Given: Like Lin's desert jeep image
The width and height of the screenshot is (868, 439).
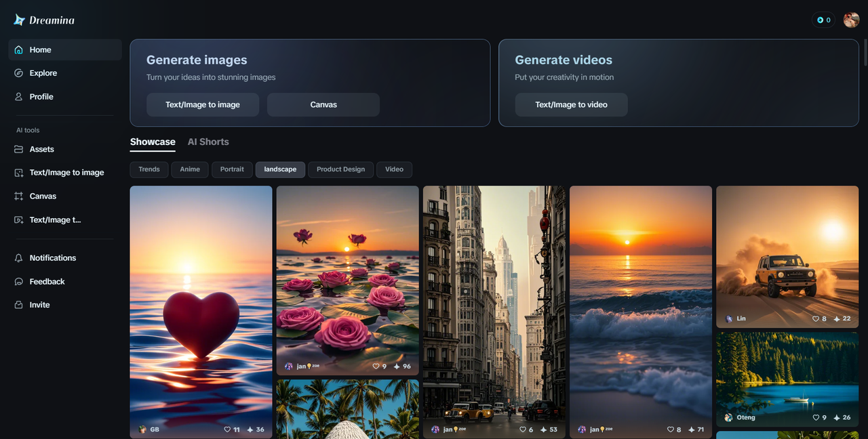Looking at the screenshot, I should [816, 318].
